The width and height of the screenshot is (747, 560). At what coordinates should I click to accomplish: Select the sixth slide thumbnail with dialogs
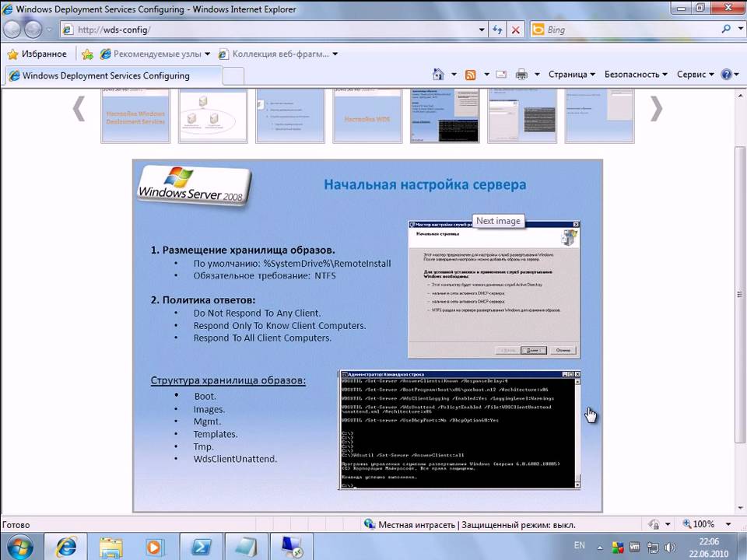tap(521, 115)
